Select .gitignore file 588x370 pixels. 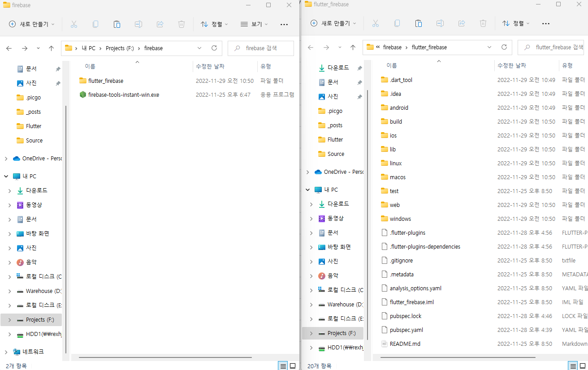tap(397, 260)
